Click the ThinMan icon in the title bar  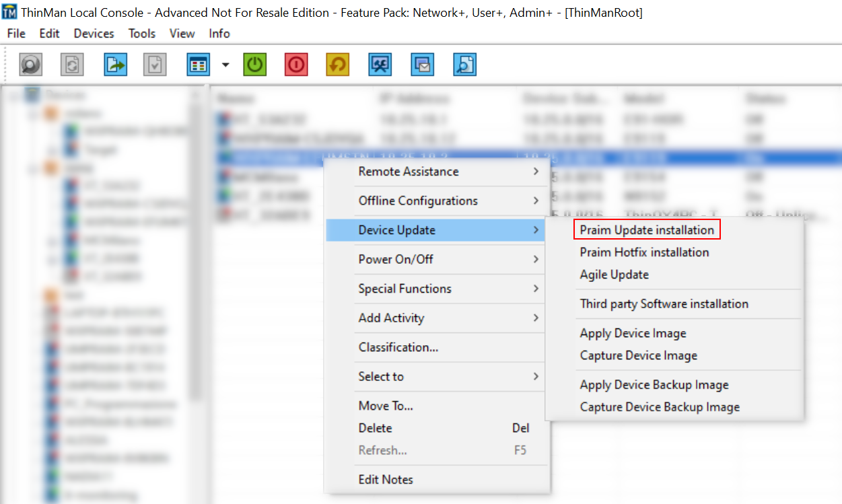point(9,12)
